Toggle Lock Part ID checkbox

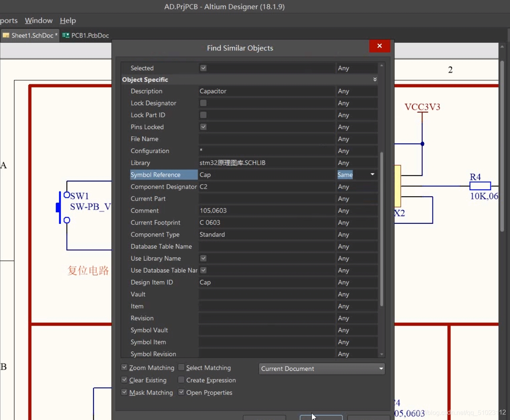click(x=203, y=115)
